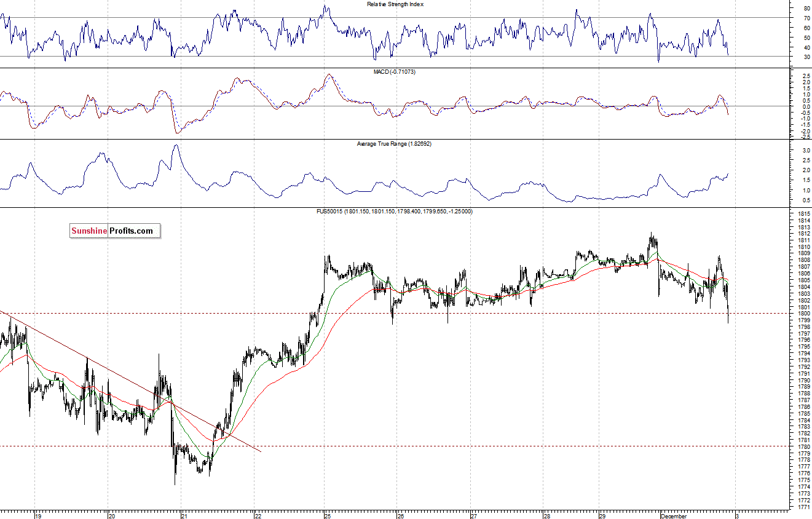Select date label 28 on the time axis
812x519 pixels.
click(x=546, y=516)
